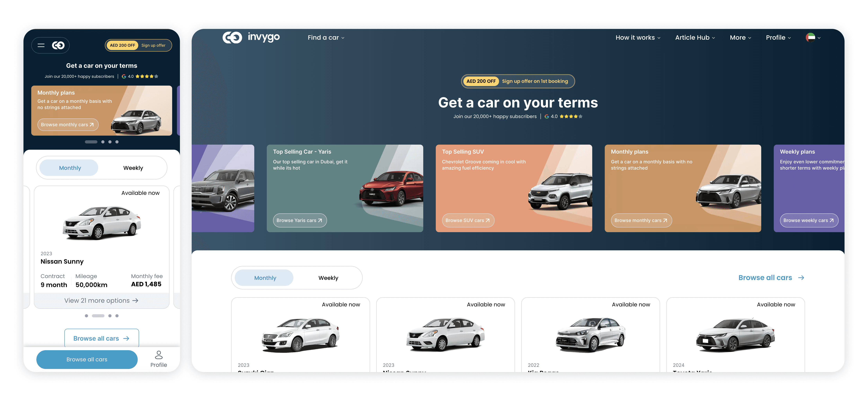This screenshot has width=868, height=401.
Task: Open the Top Selling SUV card
Action: click(514, 188)
